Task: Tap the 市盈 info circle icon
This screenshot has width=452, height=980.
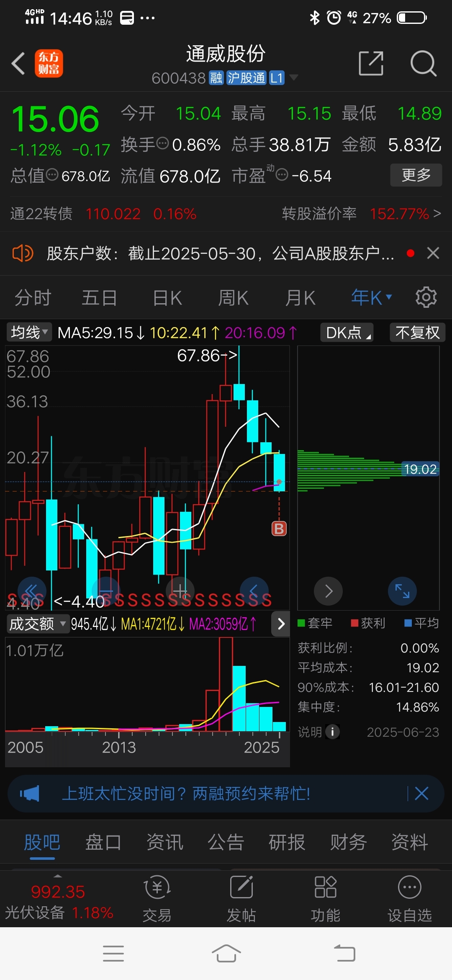Action: click(x=282, y=175)
